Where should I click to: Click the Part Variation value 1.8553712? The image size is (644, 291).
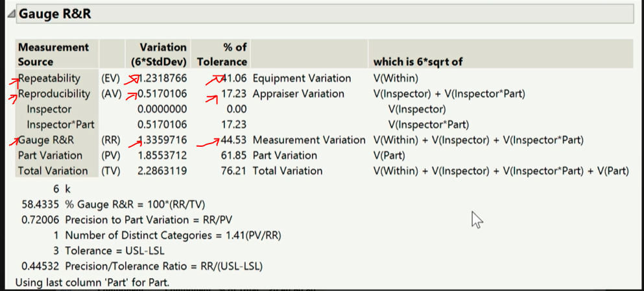point(161,156)
